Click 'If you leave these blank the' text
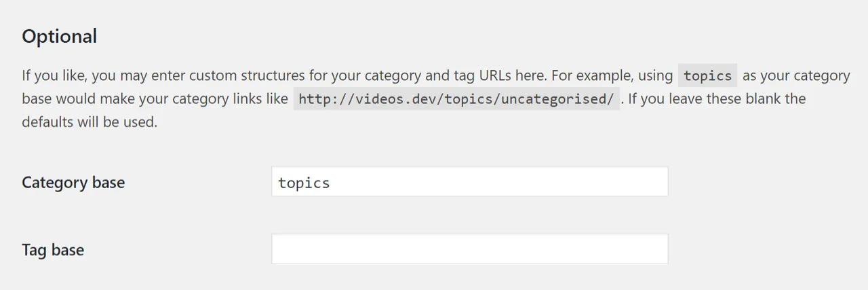The image size is (868, 290). tap(717, 99)
